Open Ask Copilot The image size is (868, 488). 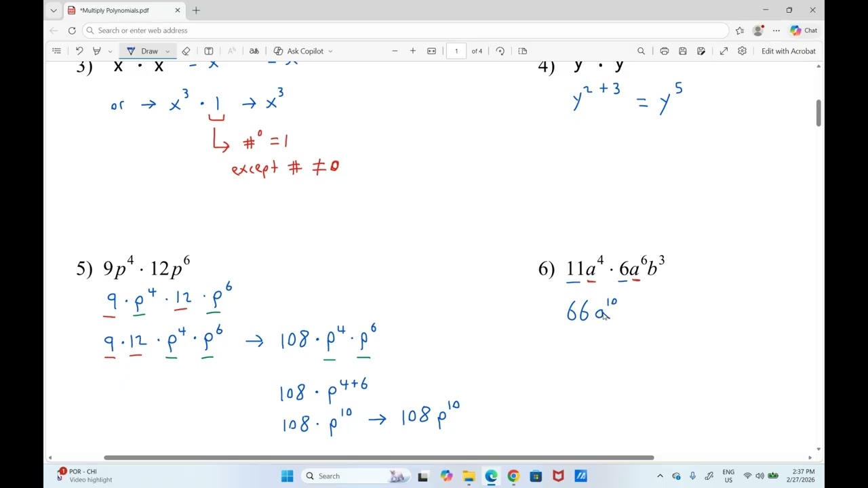click(x=298, y=51)
